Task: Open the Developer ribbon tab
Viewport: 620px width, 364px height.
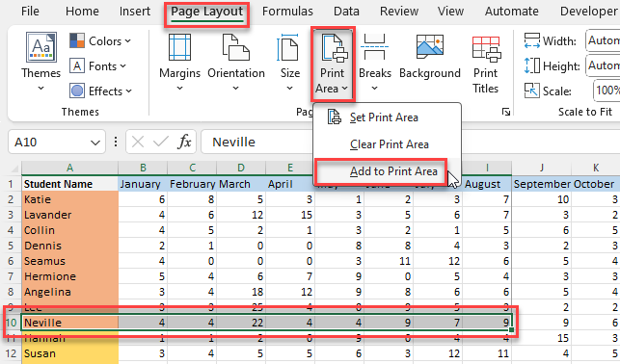Action: point(588,11)
